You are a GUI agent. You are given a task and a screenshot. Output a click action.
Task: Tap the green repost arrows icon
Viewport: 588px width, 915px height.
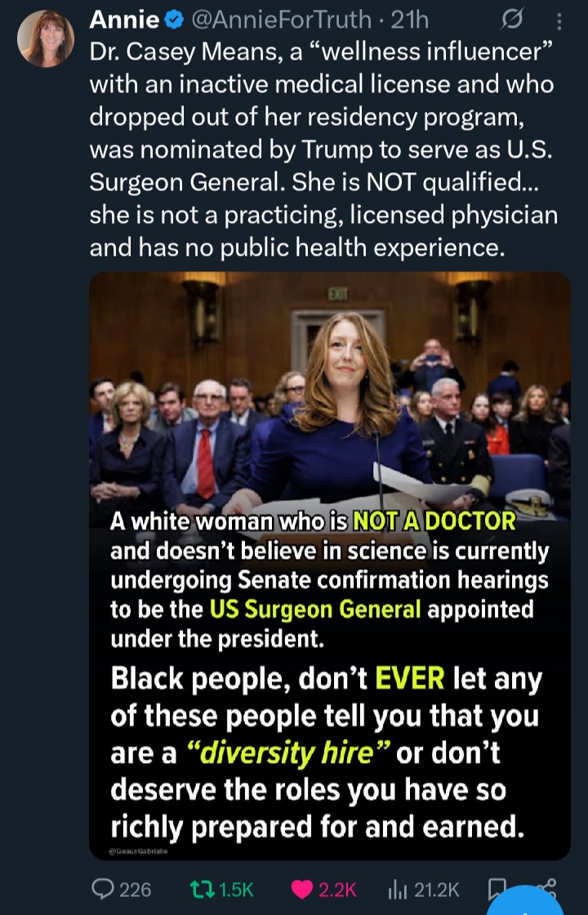click(x=203, y=890)
